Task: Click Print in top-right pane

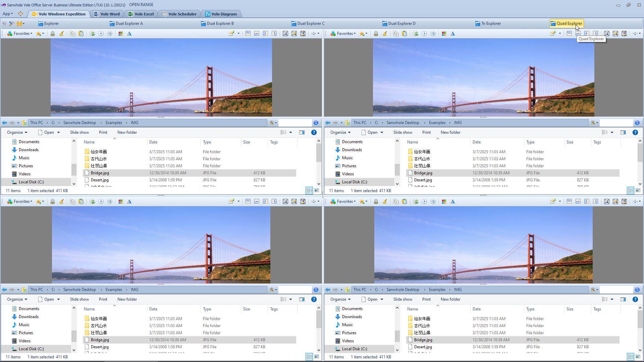Action: [x=426, y=132]
